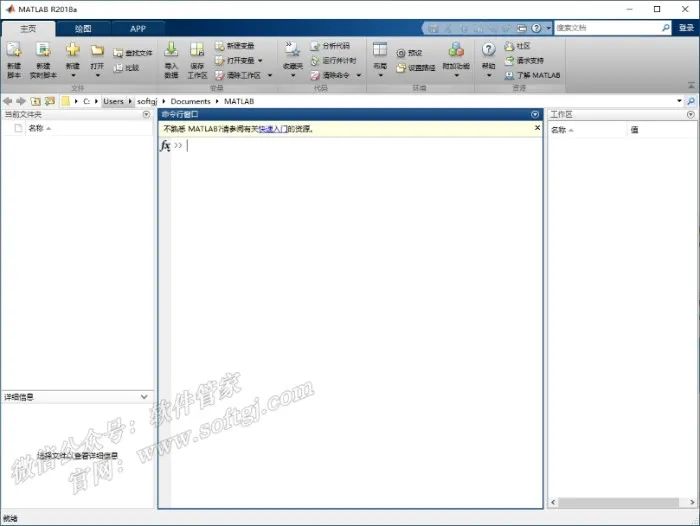Switch to the Plots (绘图) tab
Viewport: 700px width, 526px height.
(x=83, y=29)
